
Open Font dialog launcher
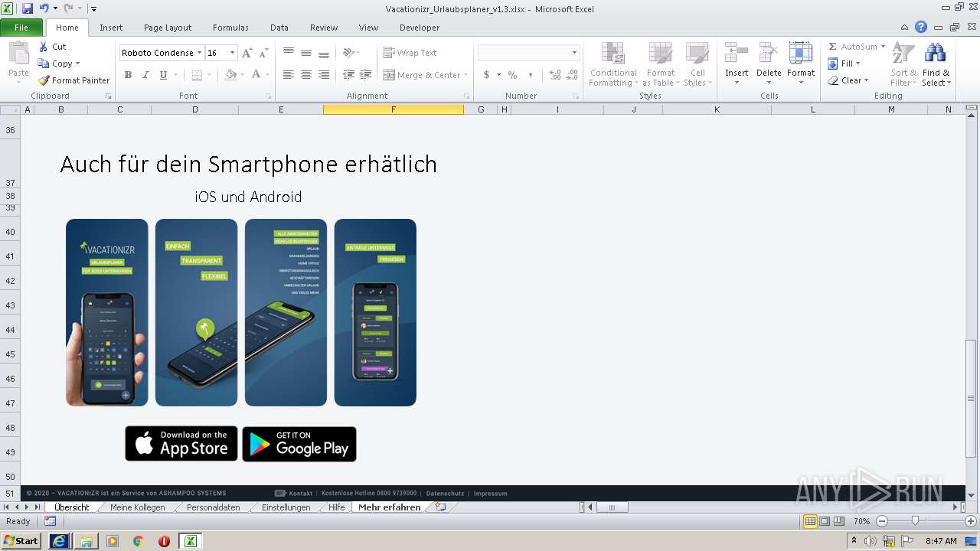click(x=269, y=96)
